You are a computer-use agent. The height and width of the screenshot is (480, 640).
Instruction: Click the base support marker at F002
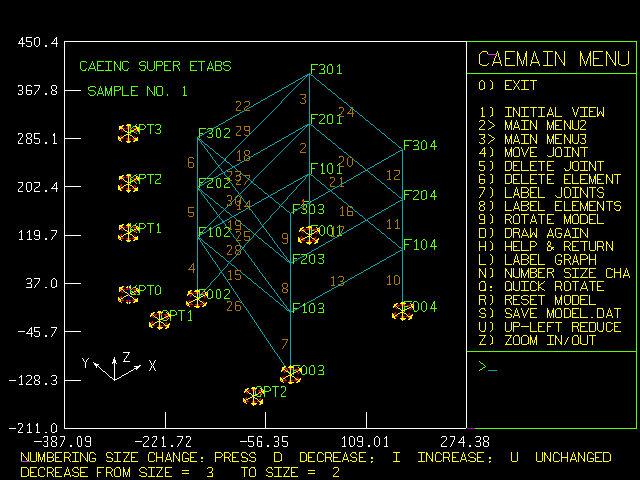click(x=197, y=298)
